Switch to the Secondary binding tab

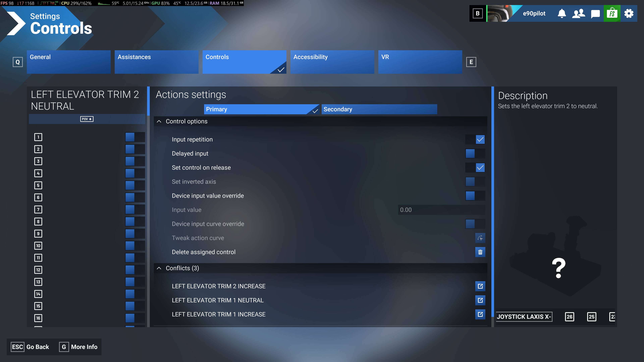pyautogui.click(x=379, y=109)
